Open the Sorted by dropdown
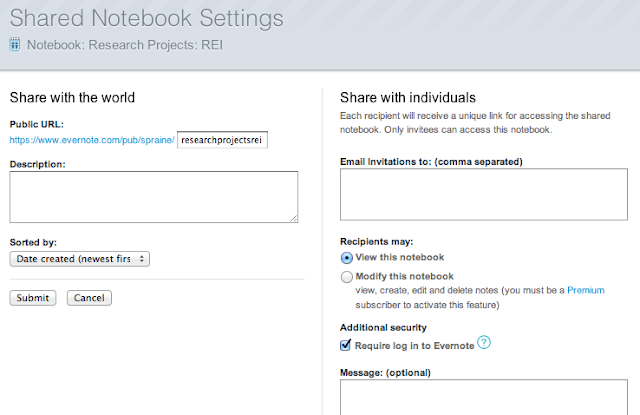Screen dimensions: 640x415 pos(80,259)
